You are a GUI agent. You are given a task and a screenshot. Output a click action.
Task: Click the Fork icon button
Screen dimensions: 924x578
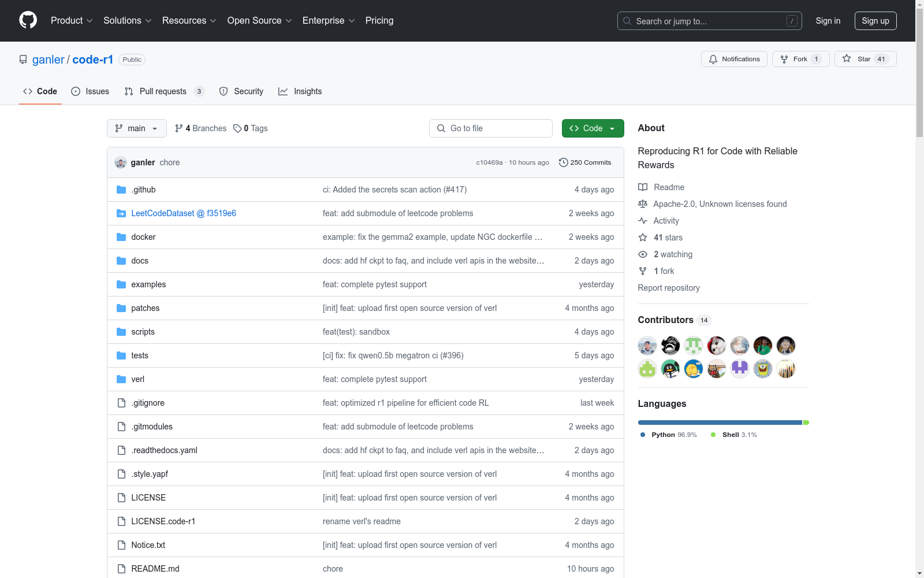(x=784, y=59)
